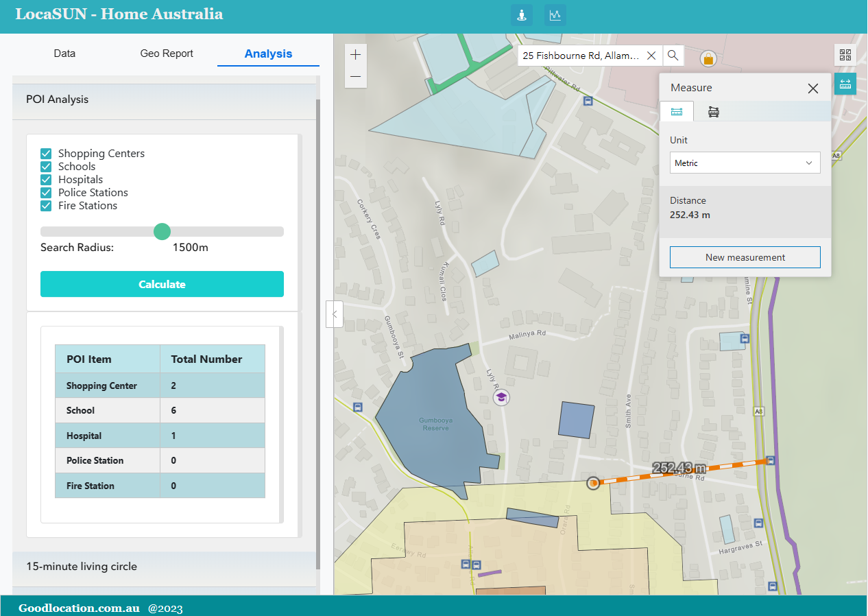Click the POI Item column header

[x=108, y=359]
